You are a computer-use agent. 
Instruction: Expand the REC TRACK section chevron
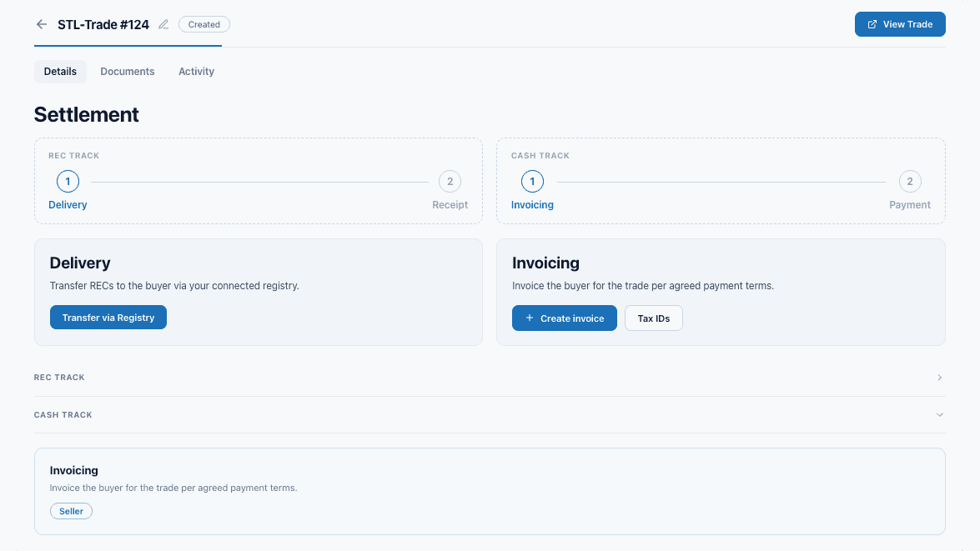coord(939,378)
